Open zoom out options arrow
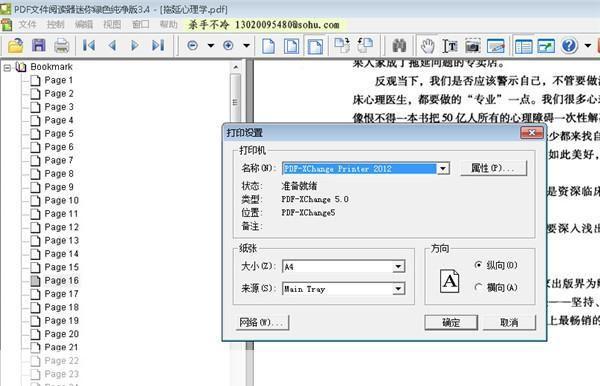The width and height of the screenshot is (600, 386). (210, 46)
